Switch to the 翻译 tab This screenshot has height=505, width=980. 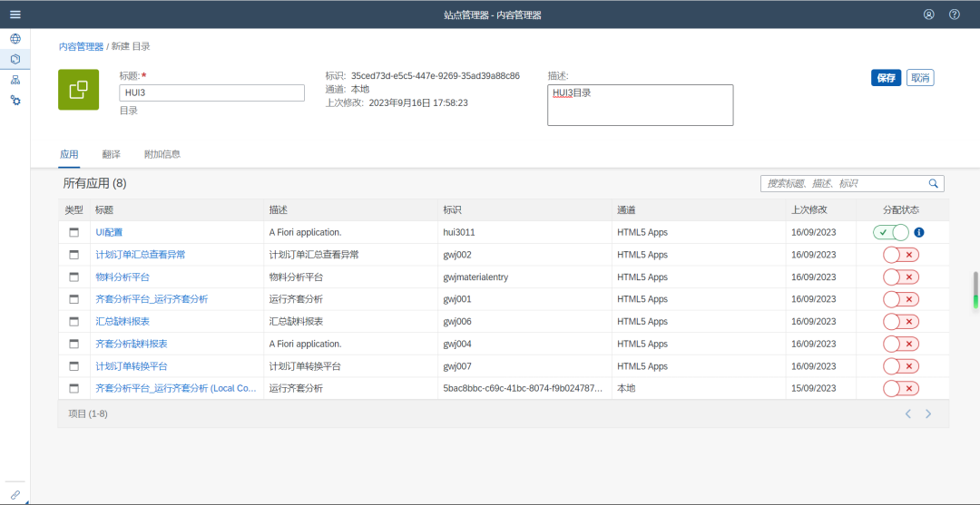pos(112,154)
